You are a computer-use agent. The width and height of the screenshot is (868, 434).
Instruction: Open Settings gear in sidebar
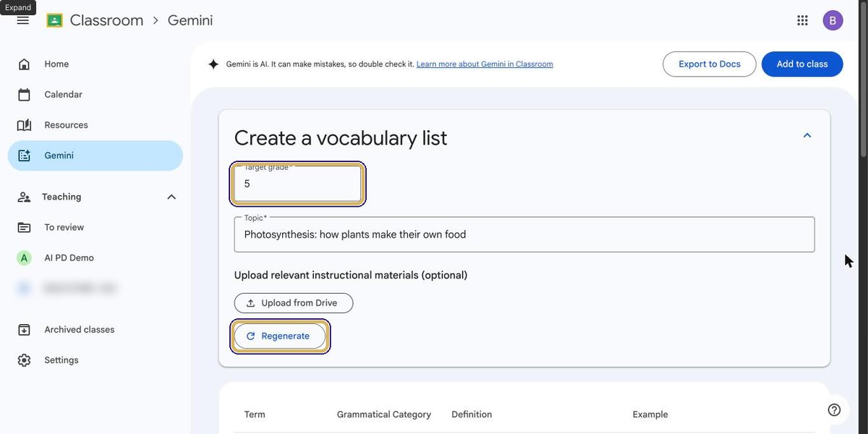click(24, 360)
